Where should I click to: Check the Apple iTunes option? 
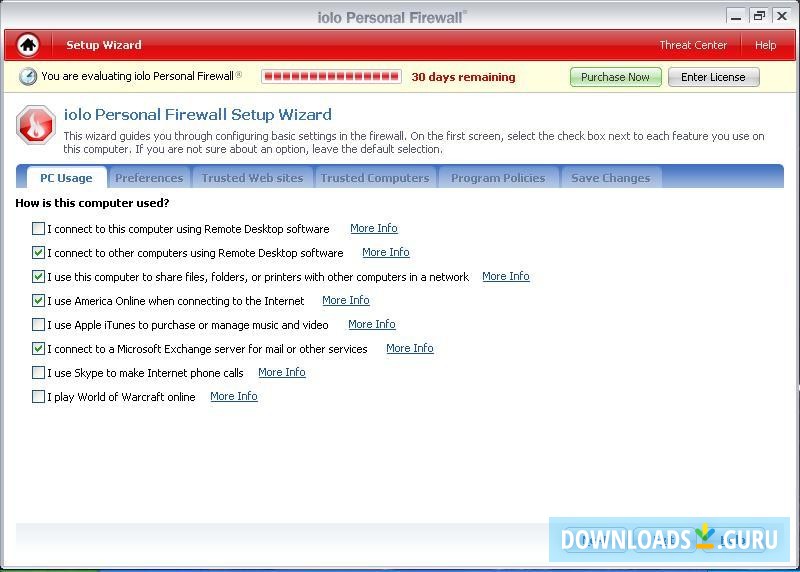[38, 325]
